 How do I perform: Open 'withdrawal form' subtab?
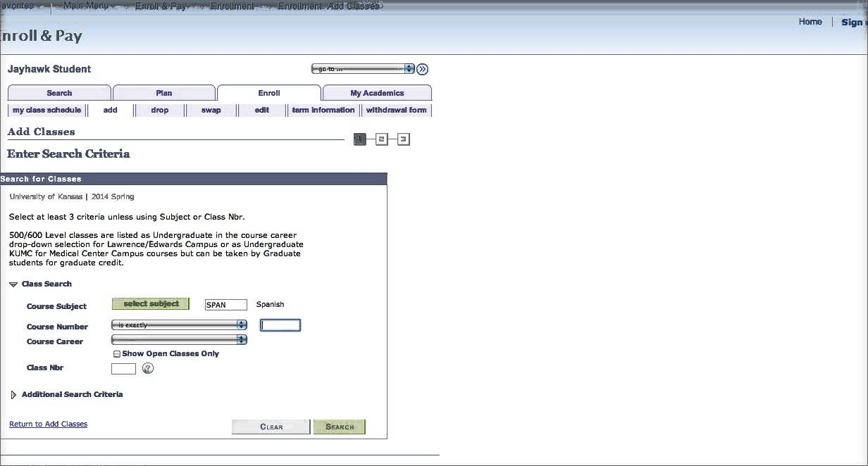pyautogui.click(x=396, y=111)
